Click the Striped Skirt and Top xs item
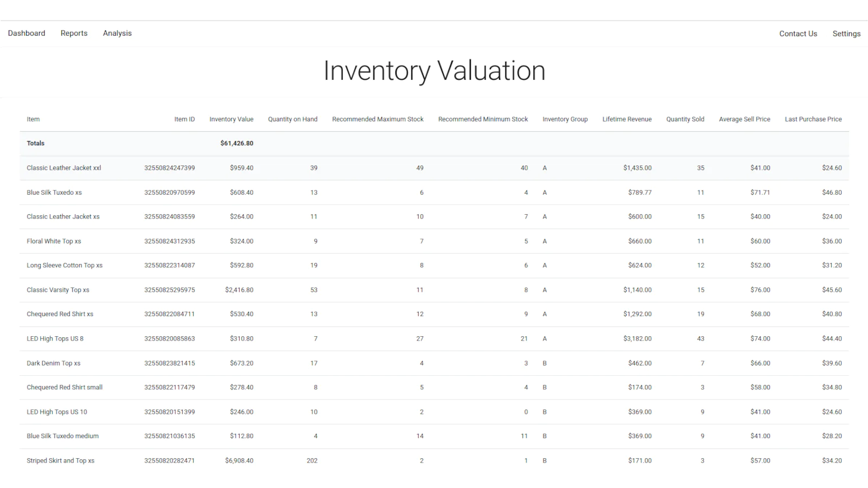The height and width of the screenshot is (488, 868). (x=60, y=461)
